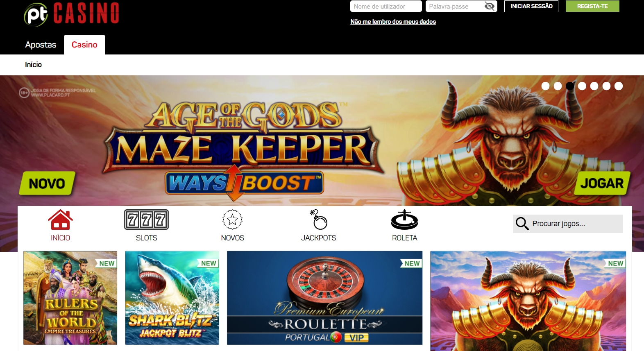Select the second carousel slide dot

click(x=558, y=86)
